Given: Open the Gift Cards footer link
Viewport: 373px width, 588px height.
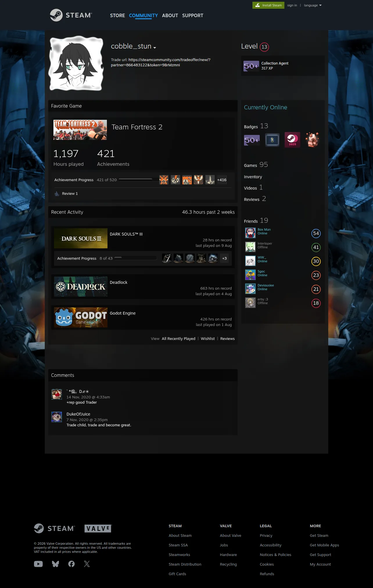Looking at the screenshot, I should pyautogui.click(x=177, y=574).
